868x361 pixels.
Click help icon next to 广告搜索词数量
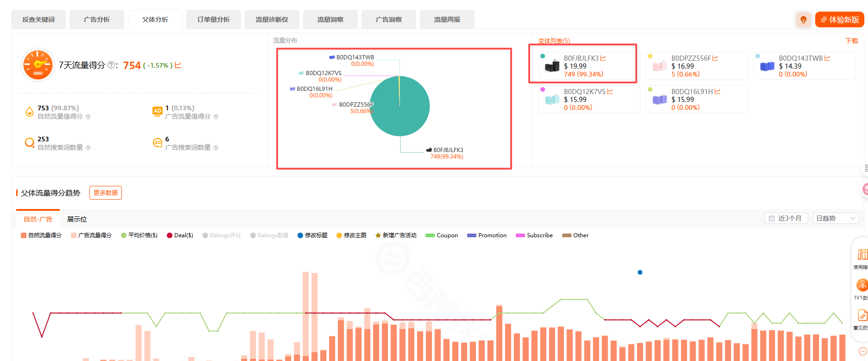click(x=216, y=148)
